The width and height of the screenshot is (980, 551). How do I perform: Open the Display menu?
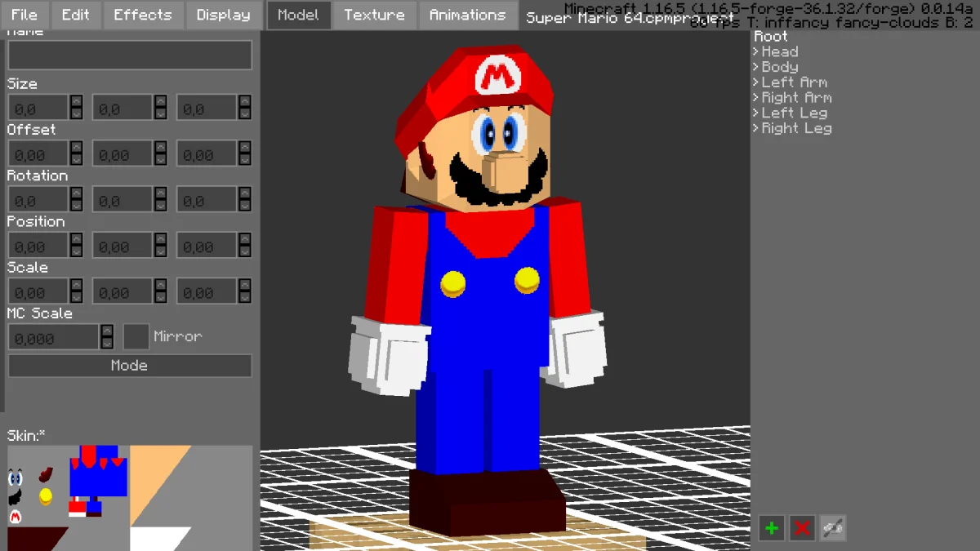[x=224, y=15]
